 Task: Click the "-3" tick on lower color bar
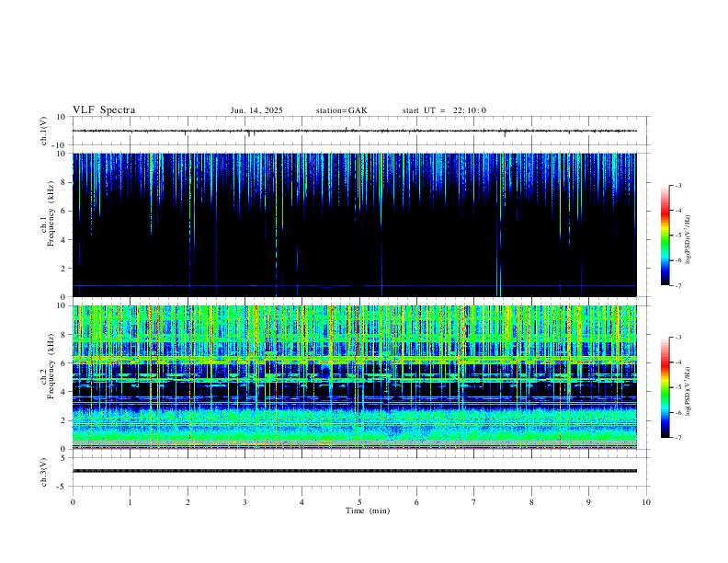click(677, 338)
